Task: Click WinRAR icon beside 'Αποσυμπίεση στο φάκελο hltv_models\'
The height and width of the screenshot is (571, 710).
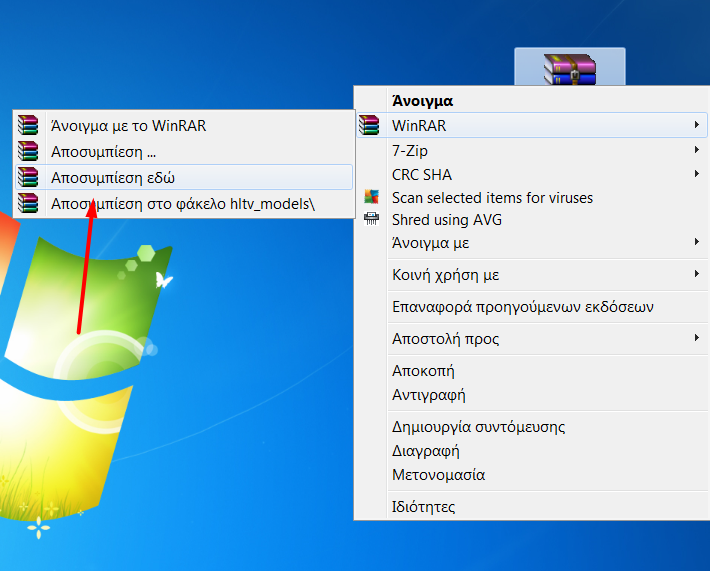Action: (x=28, y=203)
